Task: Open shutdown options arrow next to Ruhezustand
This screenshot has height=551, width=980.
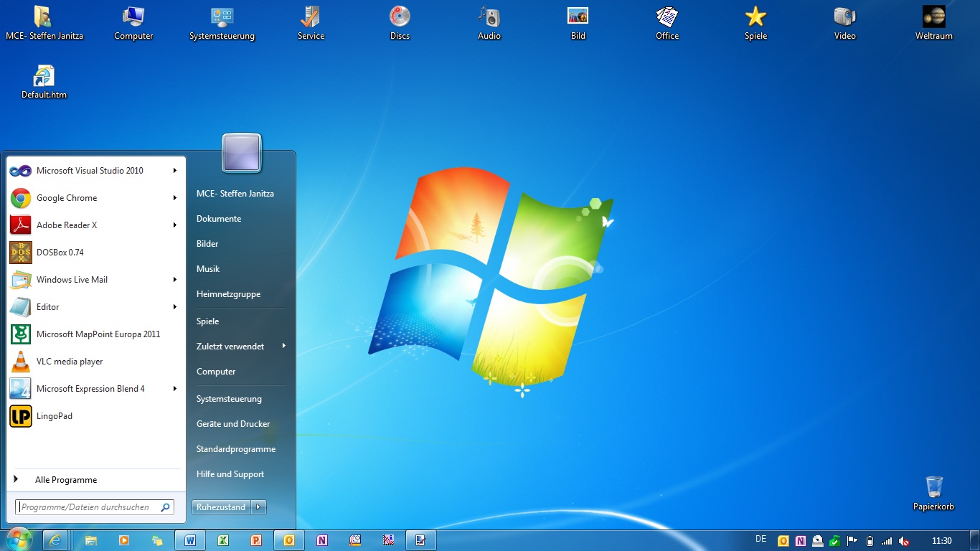Action: pyautogui.click(x=258, y=507)
